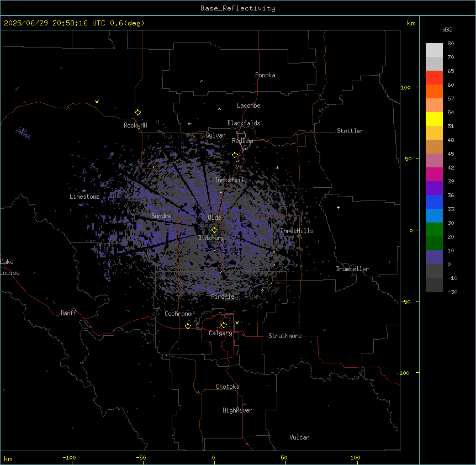Click the Strathmore town label
This screenshot has height=465, width=476.
point(285,336)
